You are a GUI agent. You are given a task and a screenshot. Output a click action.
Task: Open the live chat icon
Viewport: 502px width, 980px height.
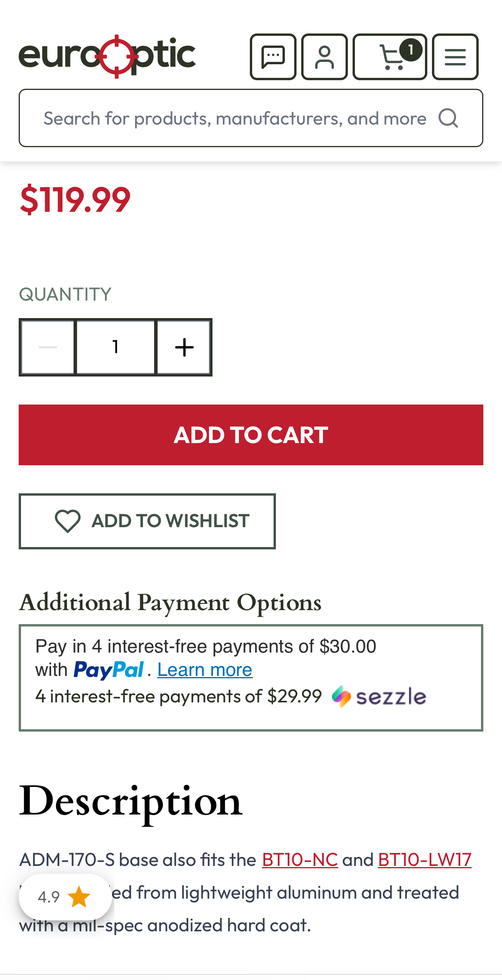click(273, 57)
